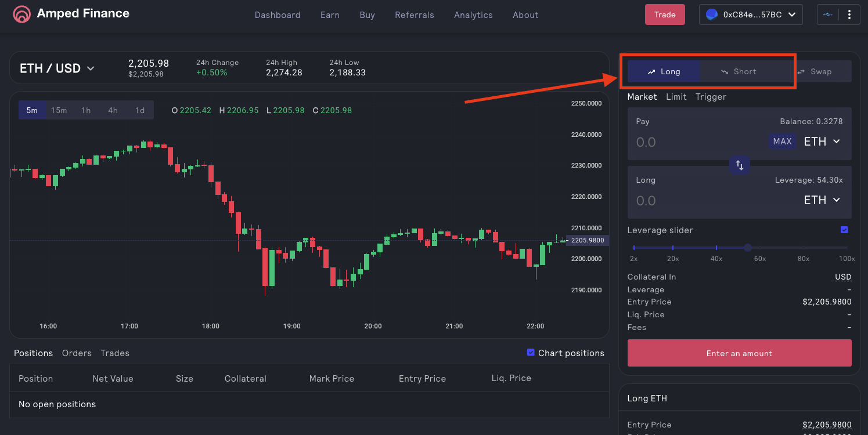
Task: Select the Short tab
Action: tap(739, 71)
